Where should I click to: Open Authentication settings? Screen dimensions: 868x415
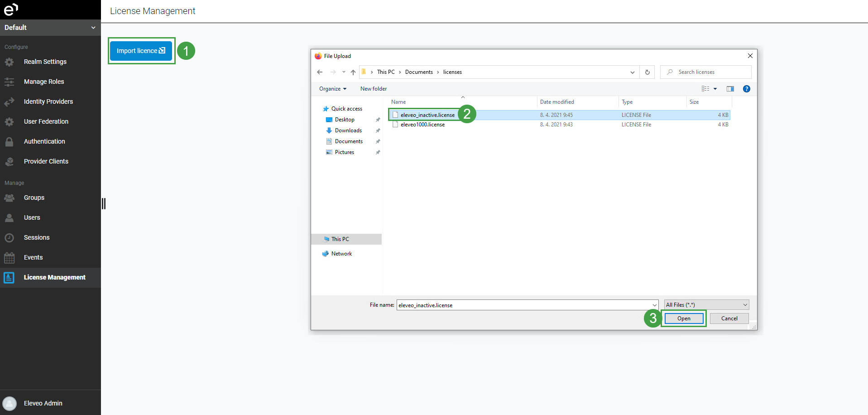[44, 141]
